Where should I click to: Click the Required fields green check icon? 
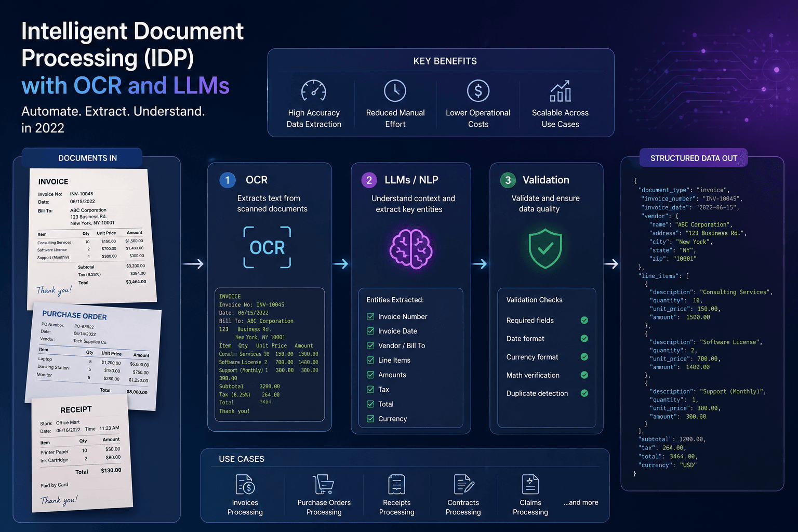click(x=584, y=320)
